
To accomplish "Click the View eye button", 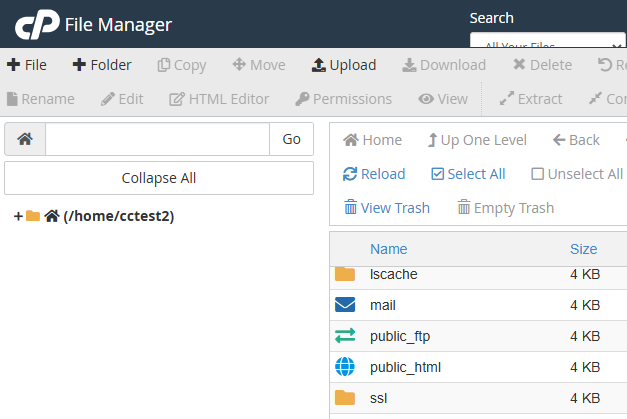I will click(443, 99).
